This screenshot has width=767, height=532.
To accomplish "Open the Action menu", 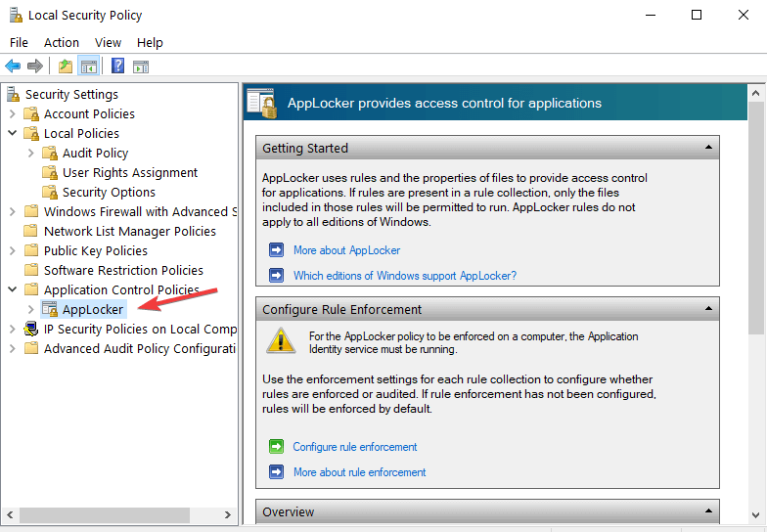I will click(61, 43).
